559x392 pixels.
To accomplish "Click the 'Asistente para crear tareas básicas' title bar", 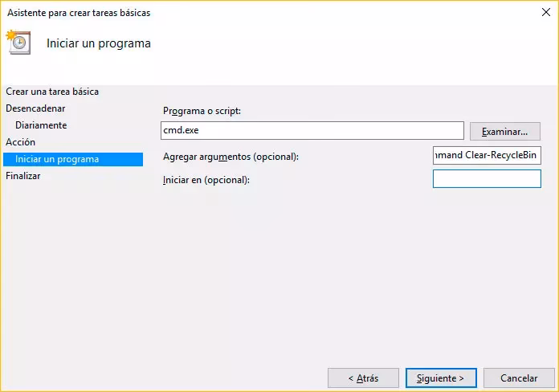I will tap(79, 13).
